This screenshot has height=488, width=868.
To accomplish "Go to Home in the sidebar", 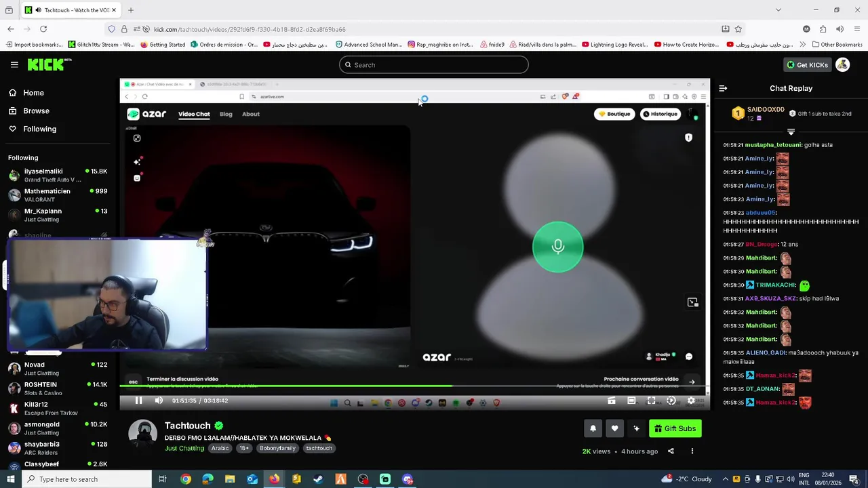I will click(27, 93).
